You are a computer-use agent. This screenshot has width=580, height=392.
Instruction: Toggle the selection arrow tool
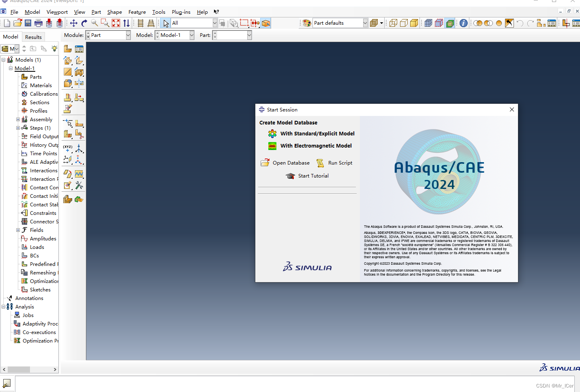coord(166,23)
